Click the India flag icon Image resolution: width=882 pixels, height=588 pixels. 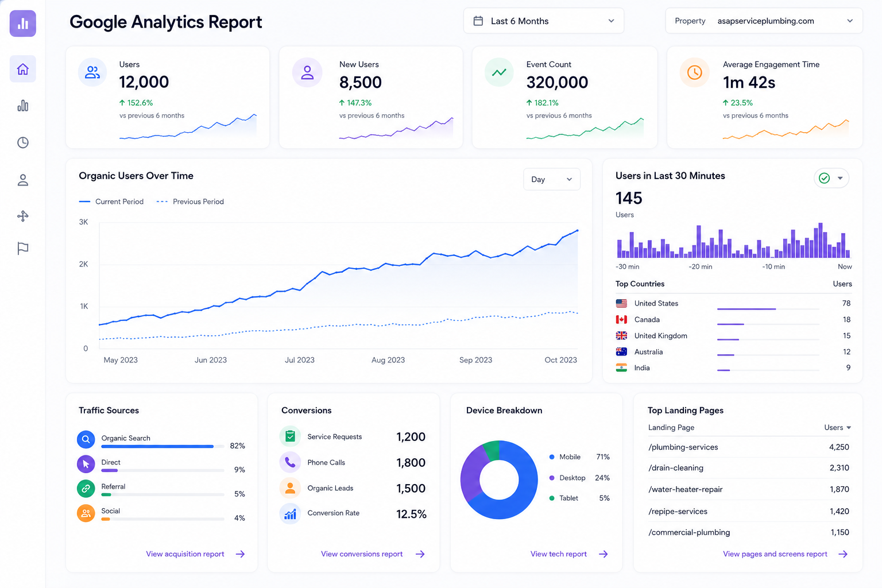coord(621,367)
